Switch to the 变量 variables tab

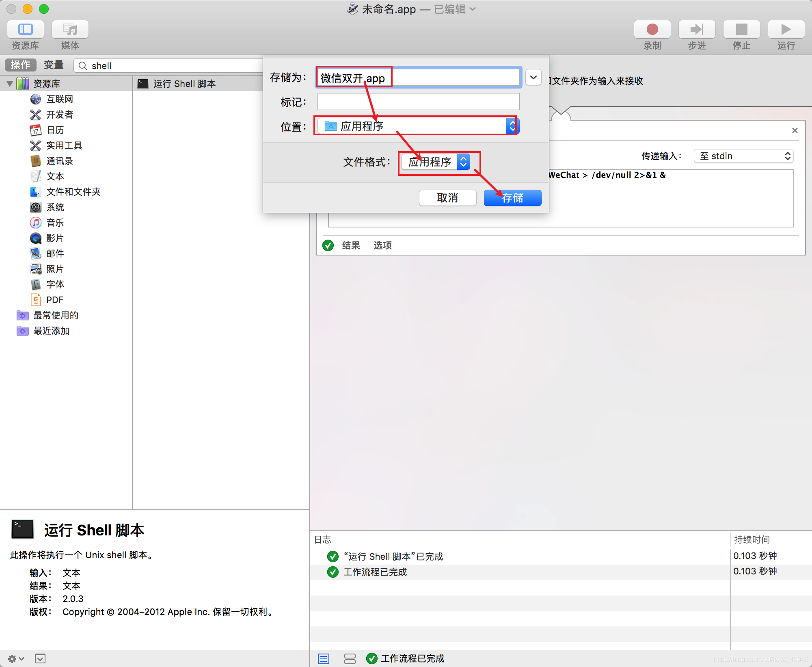point(54,65)
